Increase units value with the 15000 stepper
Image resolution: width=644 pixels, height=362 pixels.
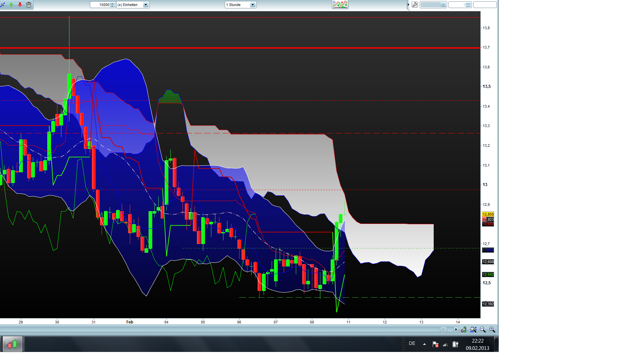click(112, 4)
